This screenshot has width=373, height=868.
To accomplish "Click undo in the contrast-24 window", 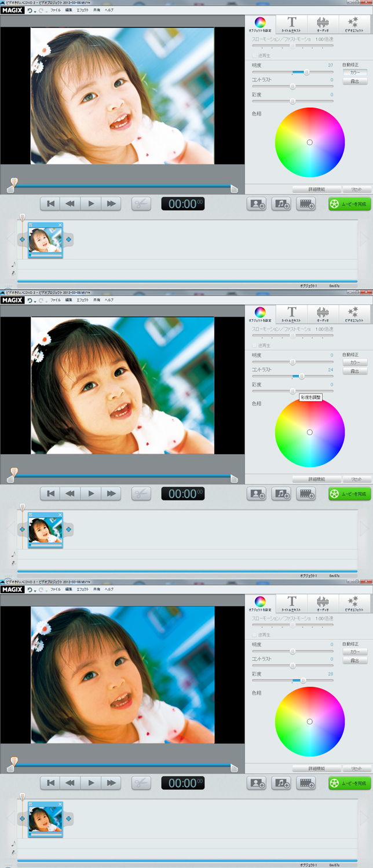I will [30, 300].
